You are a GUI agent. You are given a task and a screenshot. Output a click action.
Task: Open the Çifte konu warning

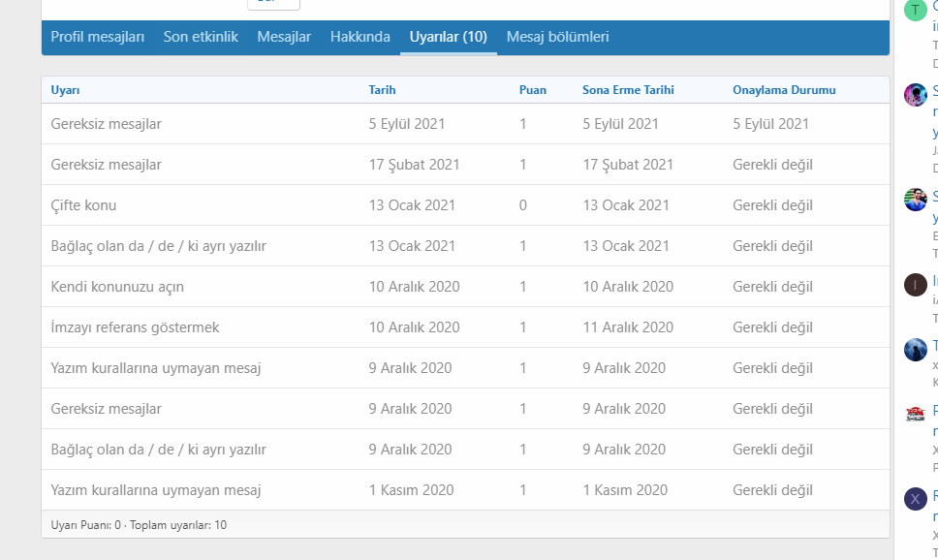click(x=84, y=205)
